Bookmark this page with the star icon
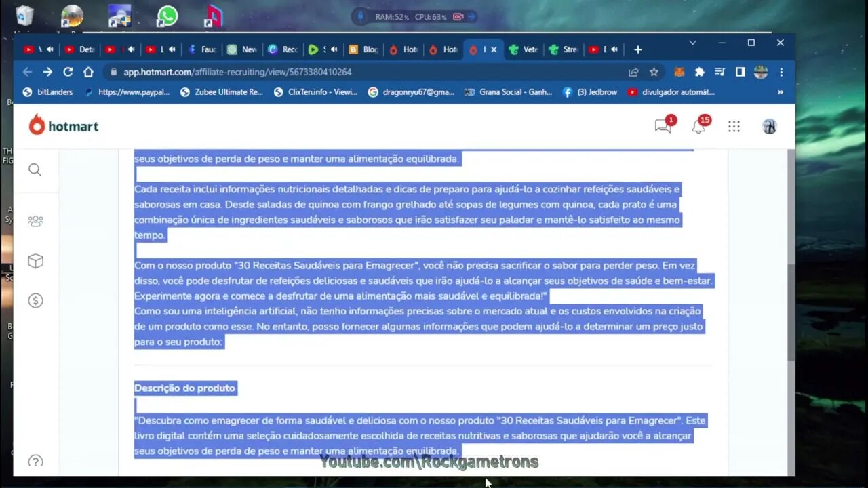Screen dimensions: 868x488 coord(654,72)
